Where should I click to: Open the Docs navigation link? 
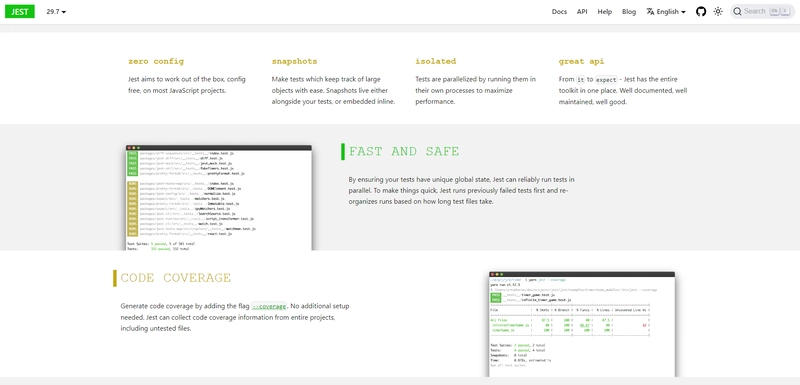[x=559, y=11]
